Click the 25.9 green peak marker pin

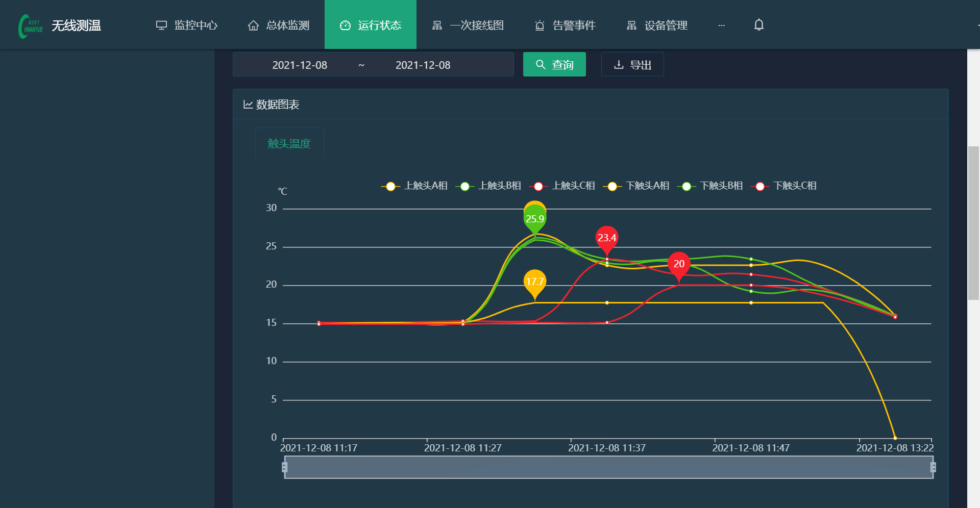[x=535, y=219]
